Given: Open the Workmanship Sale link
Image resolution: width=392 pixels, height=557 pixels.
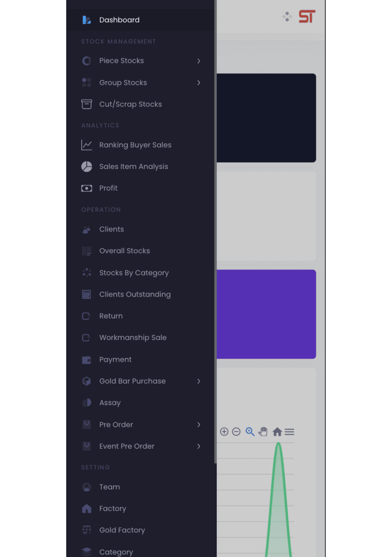Looking at the screenshot, I should 132,338.
